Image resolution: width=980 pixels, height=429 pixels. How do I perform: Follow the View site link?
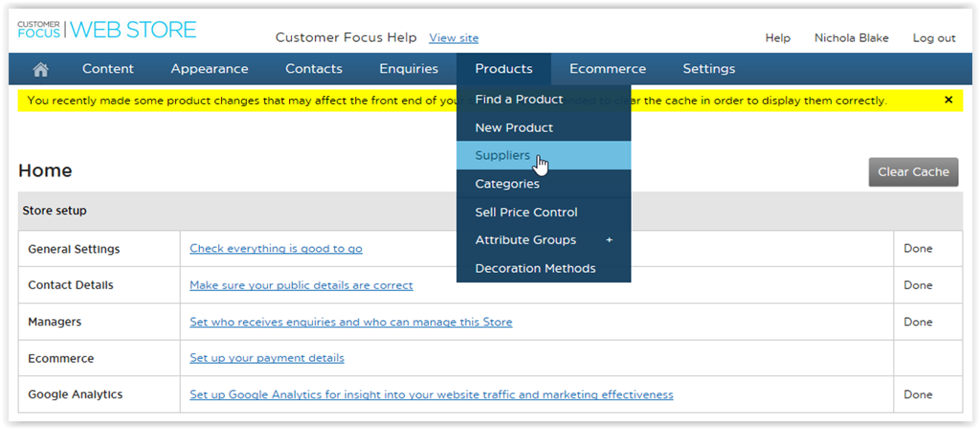pos(454,38)
